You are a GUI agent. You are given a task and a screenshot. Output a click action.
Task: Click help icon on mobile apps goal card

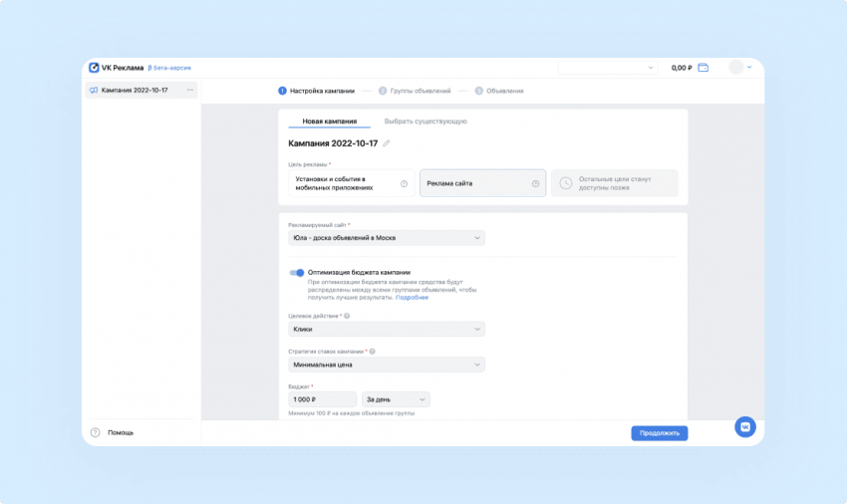click(x=404, y=183)
